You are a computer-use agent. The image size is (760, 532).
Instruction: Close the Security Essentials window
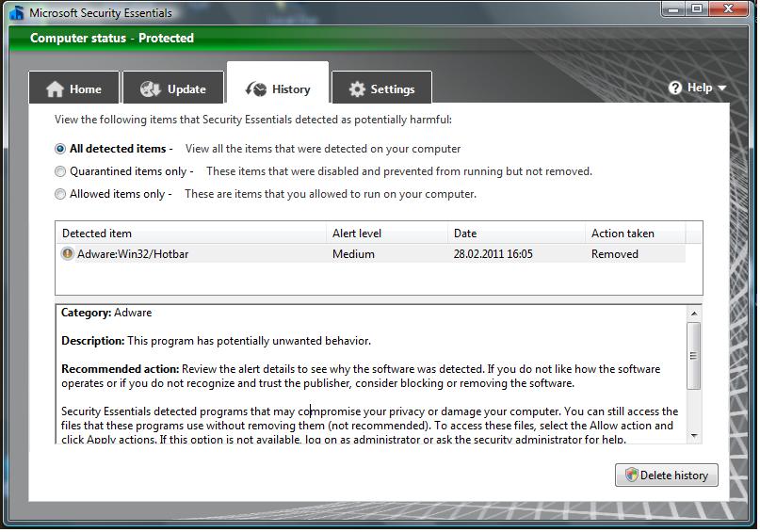[729, 9]
